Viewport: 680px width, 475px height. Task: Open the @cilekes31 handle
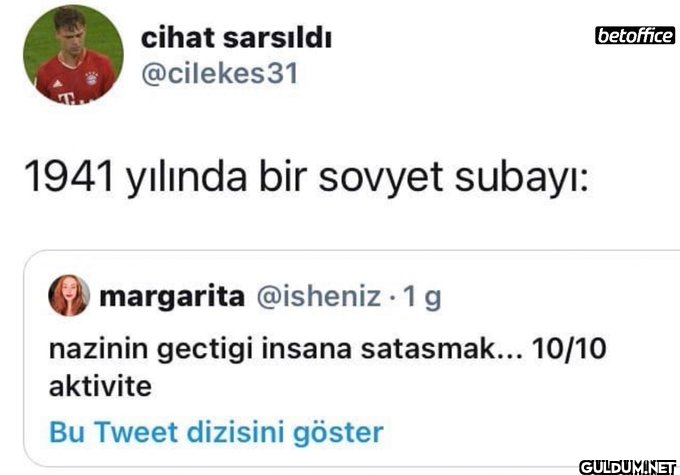click(219, 75)
